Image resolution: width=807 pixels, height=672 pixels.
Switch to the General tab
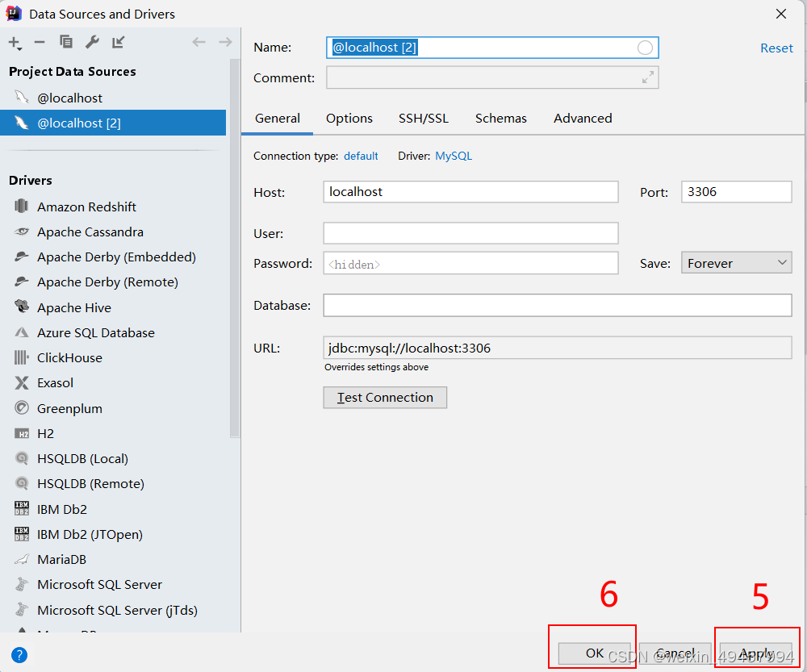278,119
